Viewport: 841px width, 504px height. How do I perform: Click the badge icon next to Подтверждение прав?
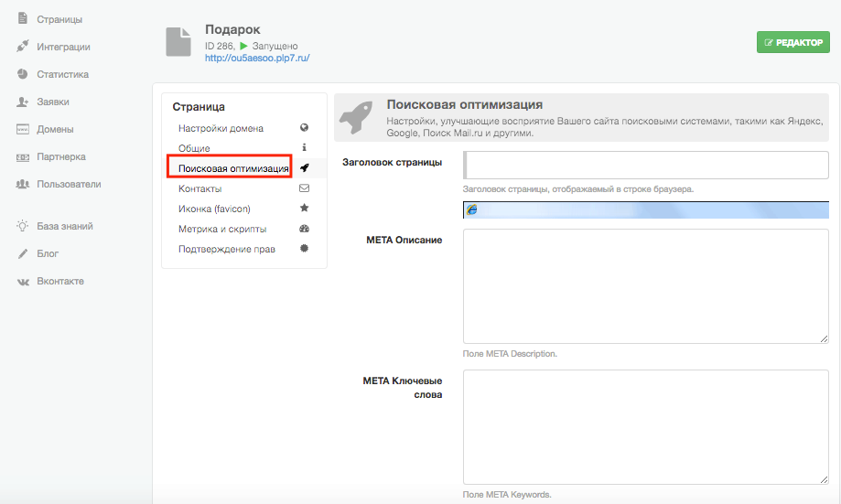[x=305, y=249]
